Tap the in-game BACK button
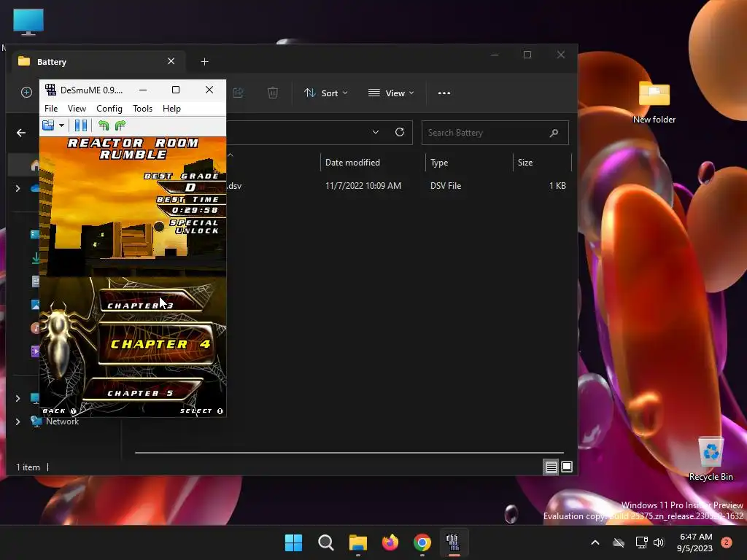Viewport: 747px width, 560px height. click(59, 411)
